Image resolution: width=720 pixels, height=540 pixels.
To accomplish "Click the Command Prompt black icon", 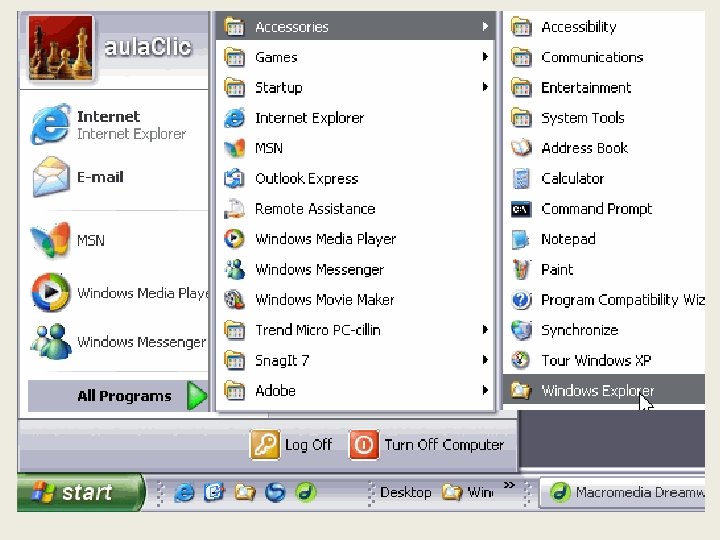I will [x=521, y=209].
